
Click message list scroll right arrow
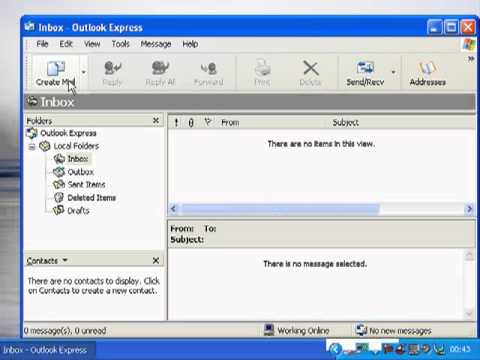coord(469,209)
